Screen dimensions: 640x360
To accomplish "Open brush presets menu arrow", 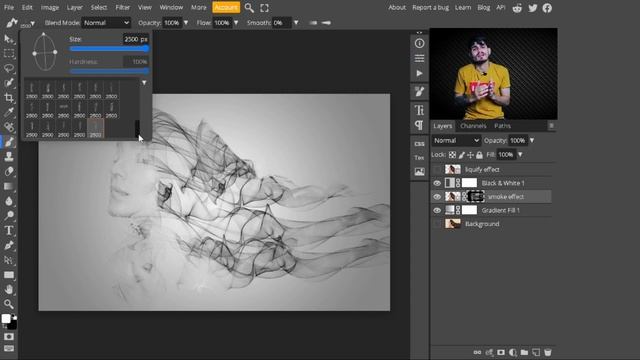I will pyautogui.click(x=144, y=83).
